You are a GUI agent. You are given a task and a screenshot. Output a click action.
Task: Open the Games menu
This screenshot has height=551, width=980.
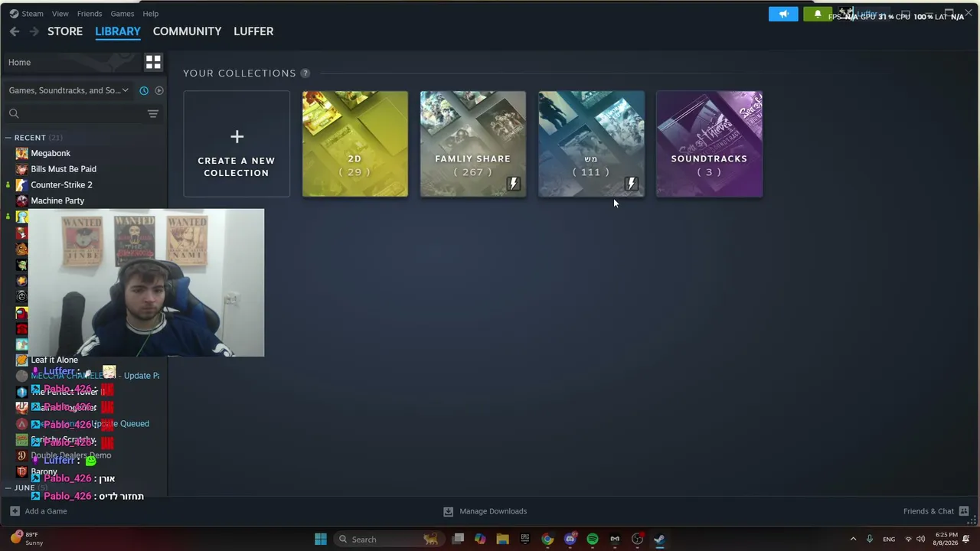coord(122,14)
